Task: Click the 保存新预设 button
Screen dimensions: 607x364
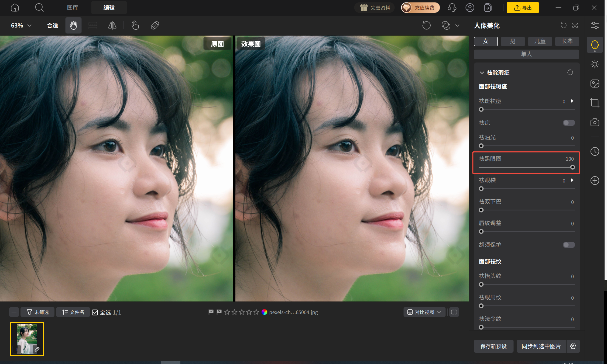Action: pos(493,346)
